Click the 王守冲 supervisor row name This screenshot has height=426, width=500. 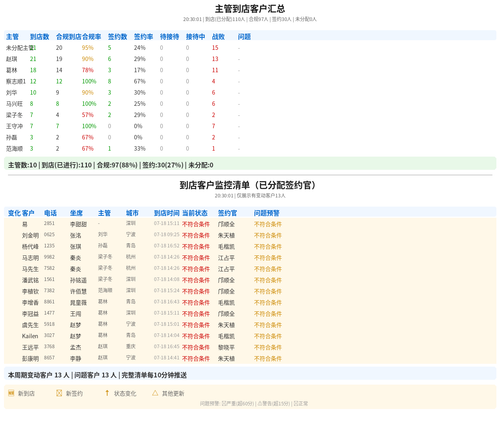(14, 126)
